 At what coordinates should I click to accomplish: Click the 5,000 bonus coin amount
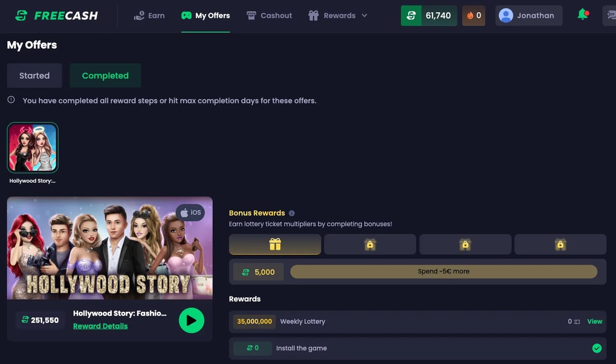258,272
